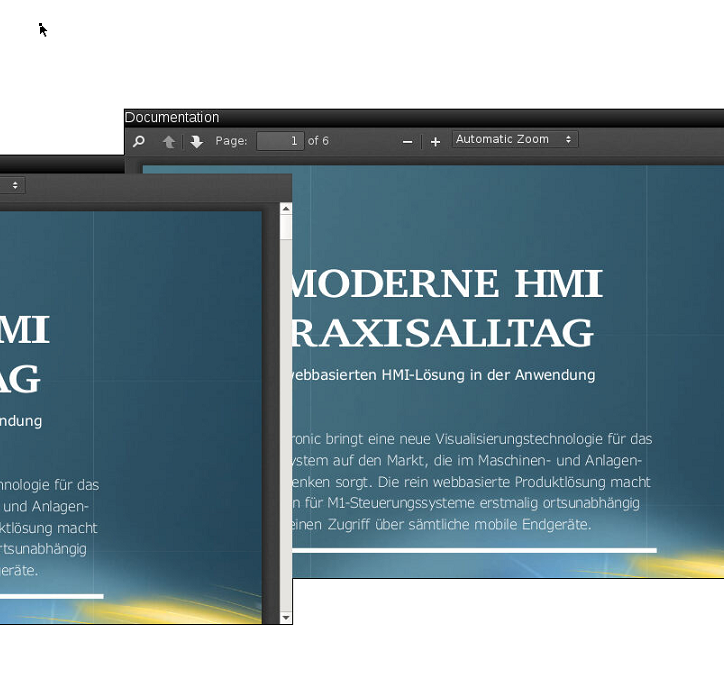Click the 'MODERNE HMI' heading

(447, 283)
